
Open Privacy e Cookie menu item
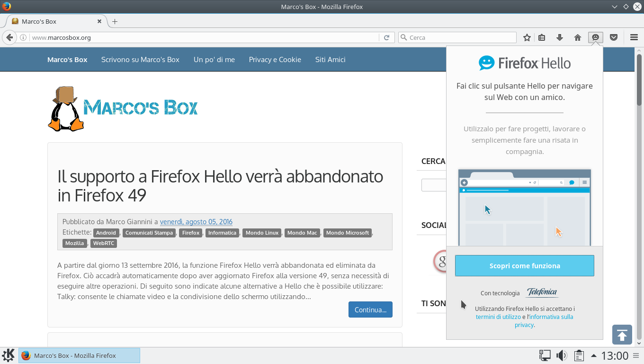click(x=275, y=60)
